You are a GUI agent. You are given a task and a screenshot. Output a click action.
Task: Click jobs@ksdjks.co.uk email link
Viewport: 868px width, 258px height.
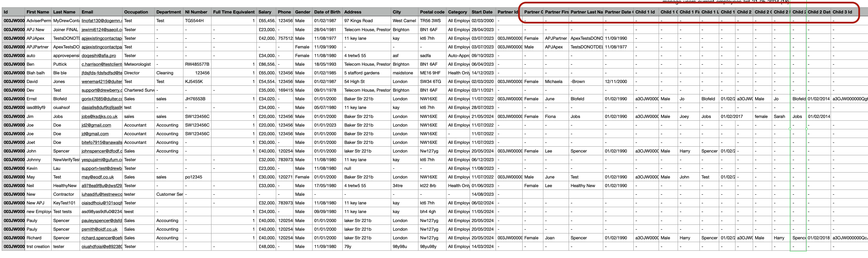pos(100,117)
